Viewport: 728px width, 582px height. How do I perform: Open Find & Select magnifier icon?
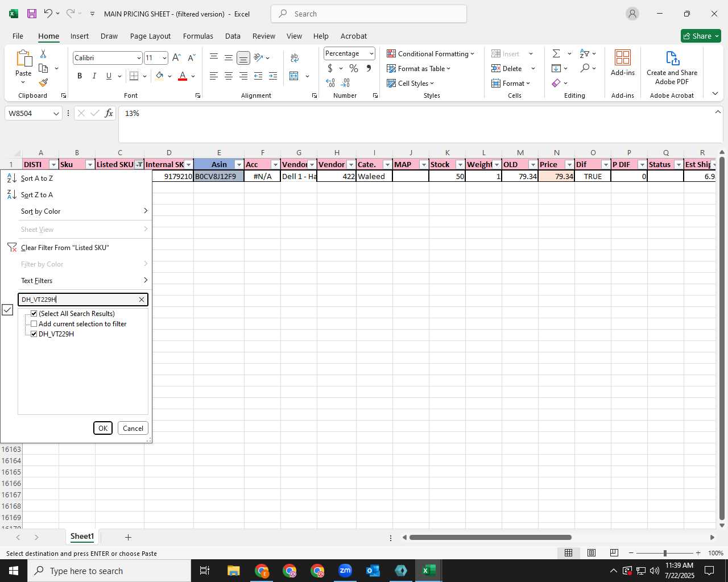click(x=585, y=68)
